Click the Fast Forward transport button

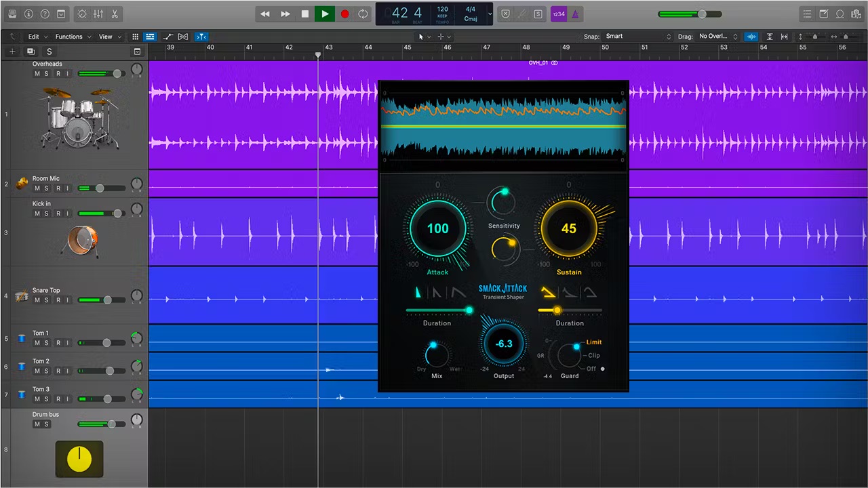(285, 14)
